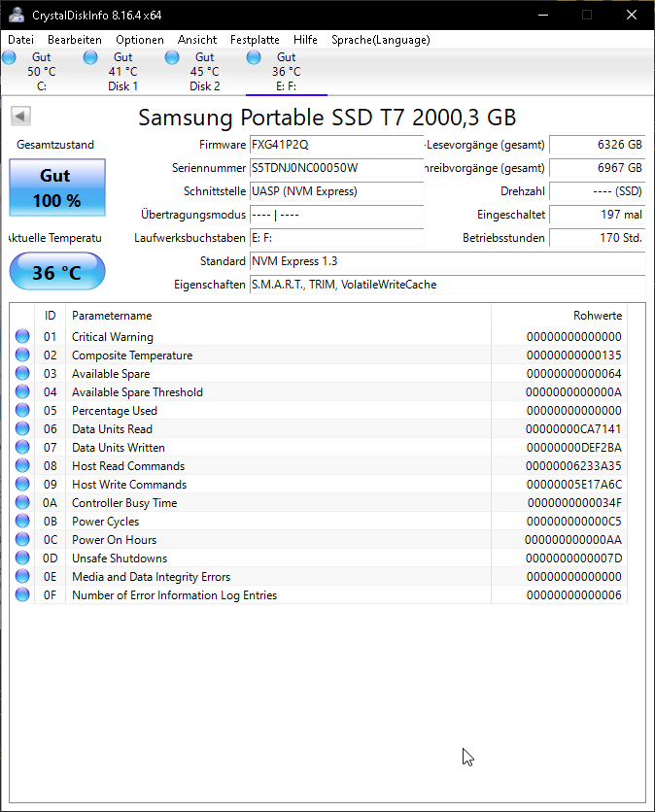Open the Hilfe menu

click(x=305, y=40)
